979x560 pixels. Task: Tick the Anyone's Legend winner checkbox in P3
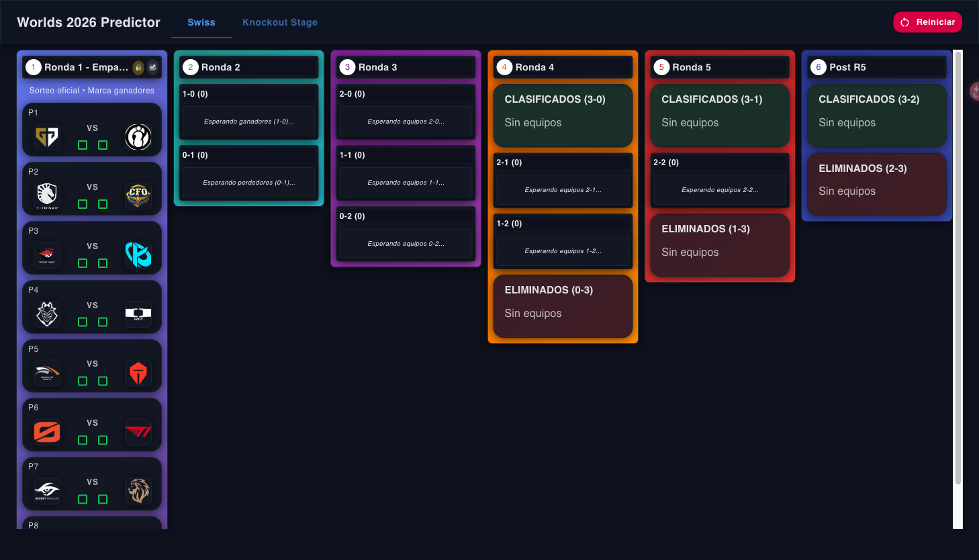pos(83,263)
